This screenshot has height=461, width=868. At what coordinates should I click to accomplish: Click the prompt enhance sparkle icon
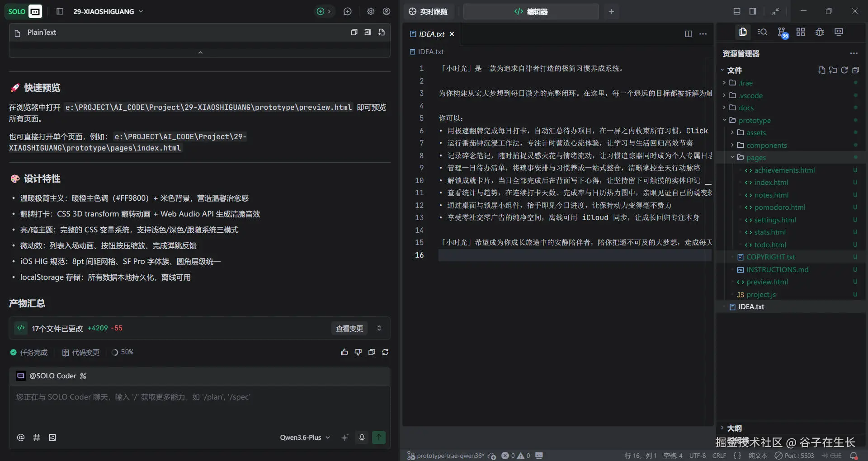345,437
